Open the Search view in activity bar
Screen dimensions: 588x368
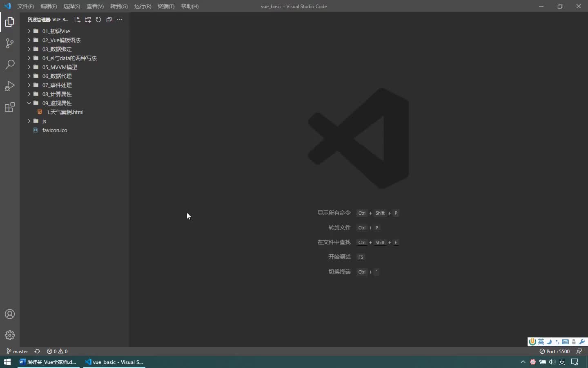(x=10, y=65)
